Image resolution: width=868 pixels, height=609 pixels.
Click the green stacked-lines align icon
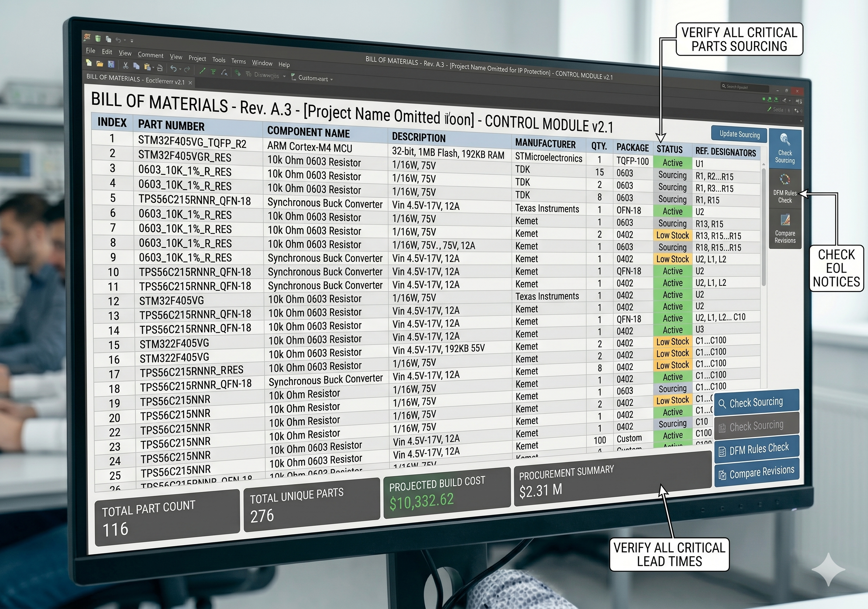click(213, 72)
